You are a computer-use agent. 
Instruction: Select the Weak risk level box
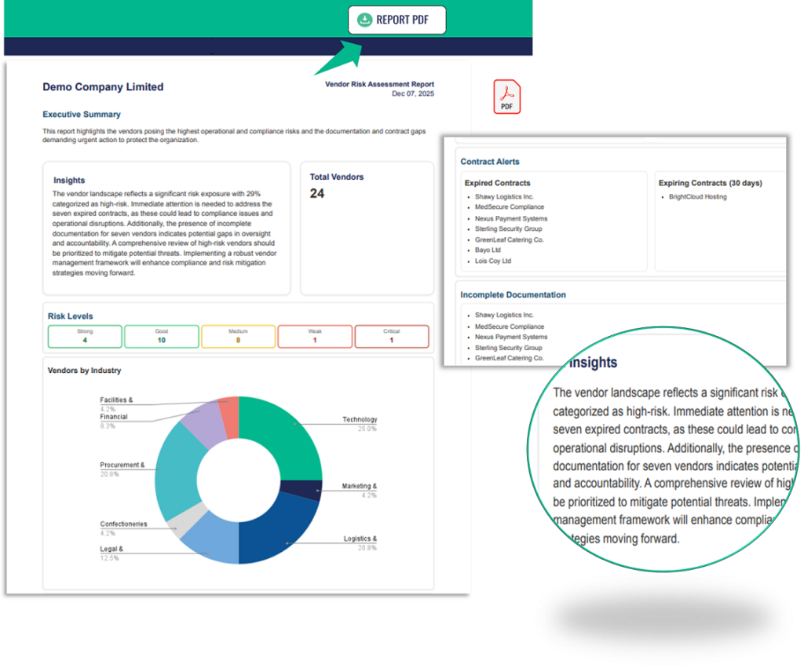pyautogui.click(x=314, y=337)
